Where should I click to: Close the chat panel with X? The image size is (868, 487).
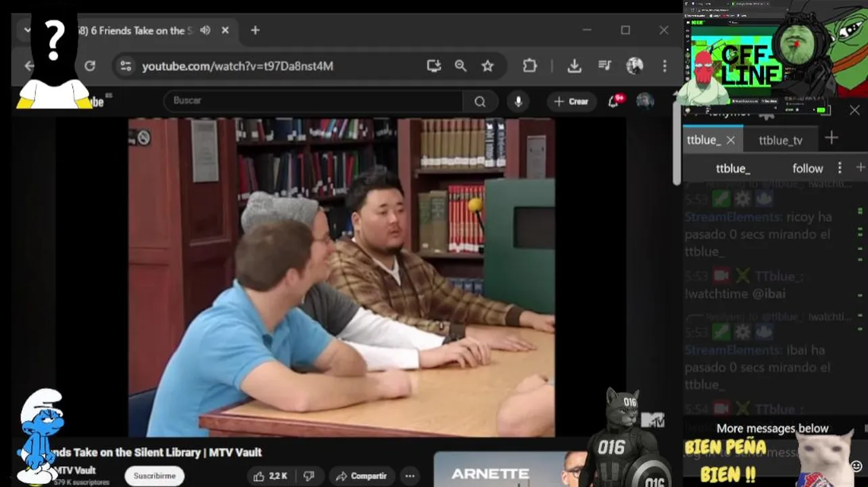(x=854, y=110)
